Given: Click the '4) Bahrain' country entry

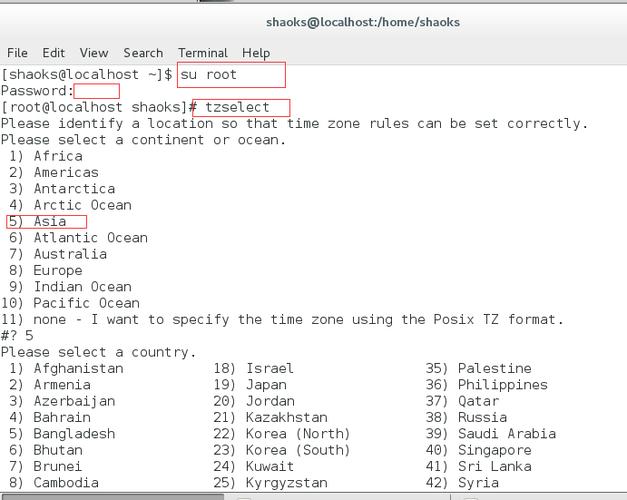Looking at the screenshot, I should point(50,418).
